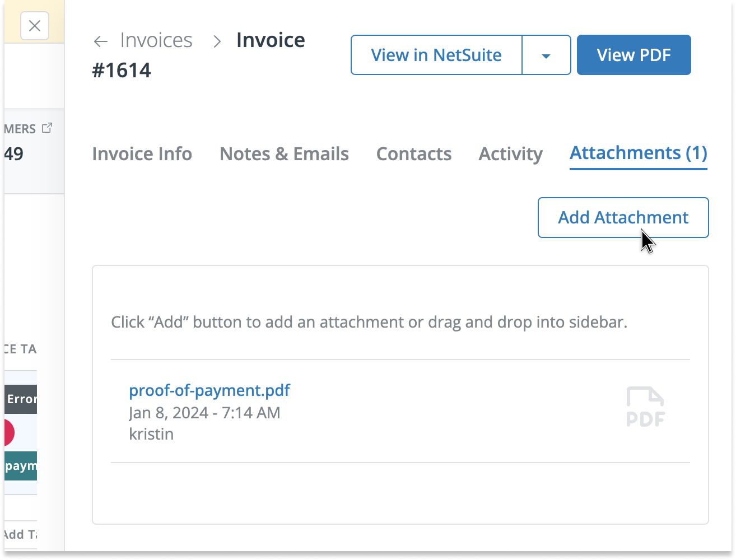Click the PDF file icon in the attachment row
The image size is (736, 560).
(x=645, y=407)
